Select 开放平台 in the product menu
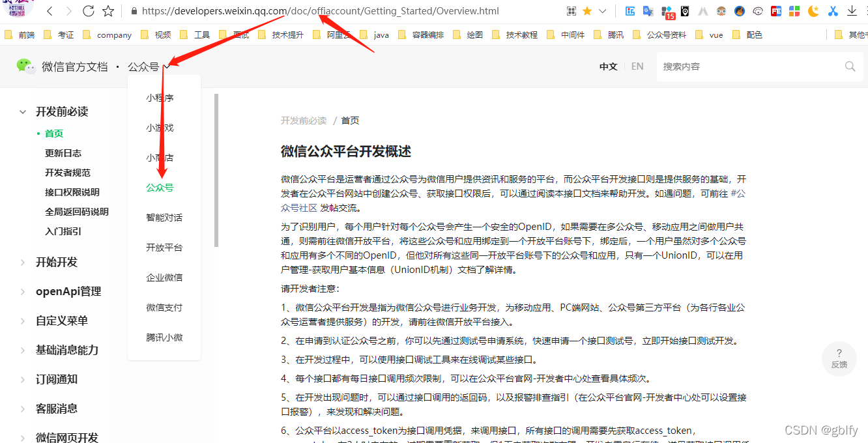Viewport: 868px width, 443px height. [164, 248]
